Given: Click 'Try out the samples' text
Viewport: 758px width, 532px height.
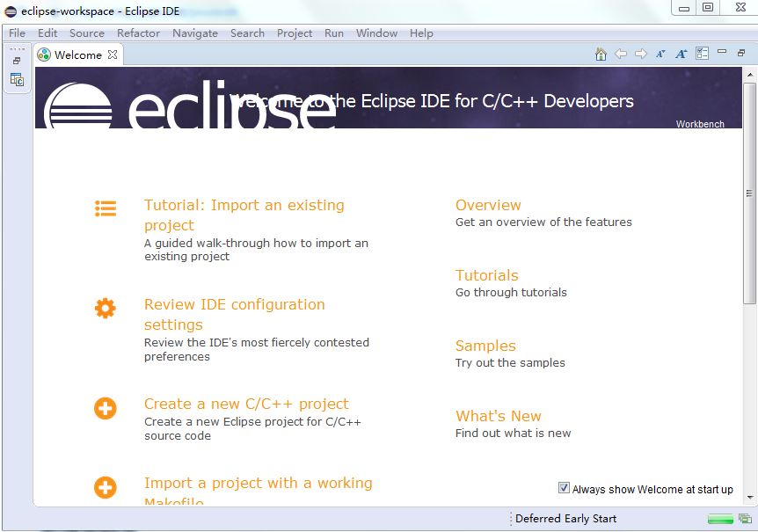Looking at the screenshot, I should click(x=510, y=363).
